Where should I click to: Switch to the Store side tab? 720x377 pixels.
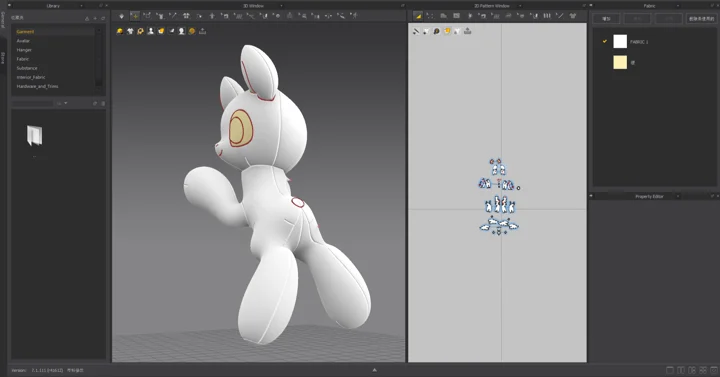pos(3,58)
